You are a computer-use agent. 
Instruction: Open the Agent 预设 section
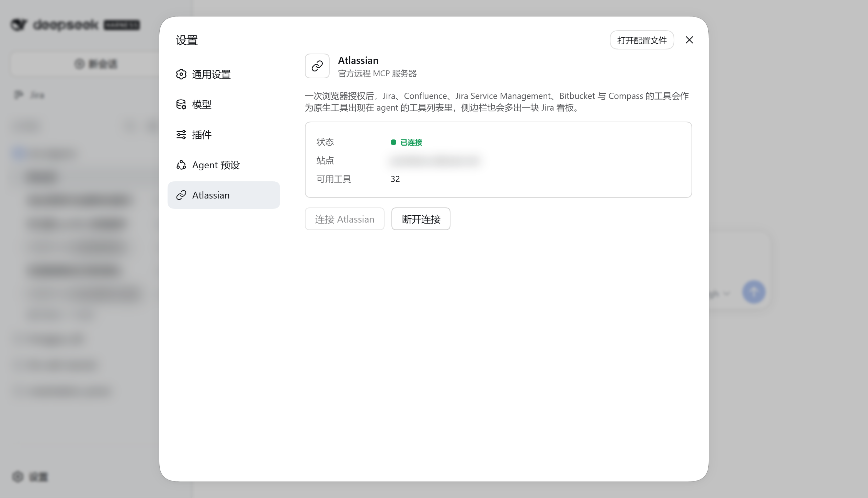(224, 165)
